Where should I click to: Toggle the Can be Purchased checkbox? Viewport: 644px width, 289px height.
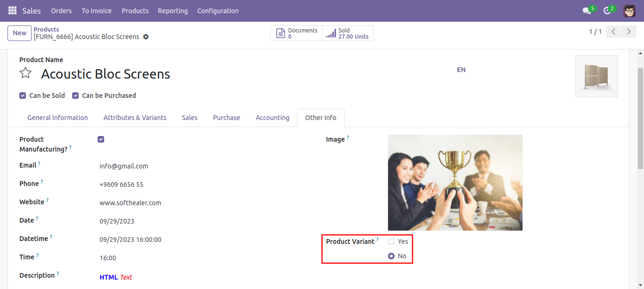click(x=75, y=96)
